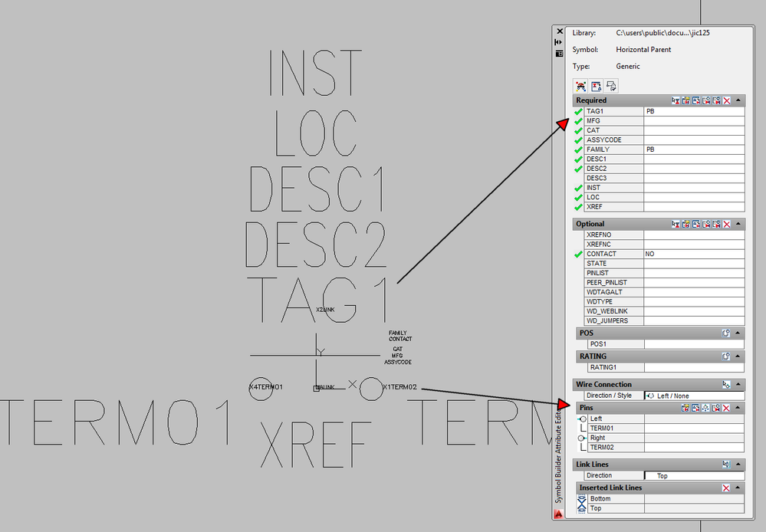Click the third icon below Type row
Image resolution: width=766 pixels, height=532 pixels.
(611, 86)
